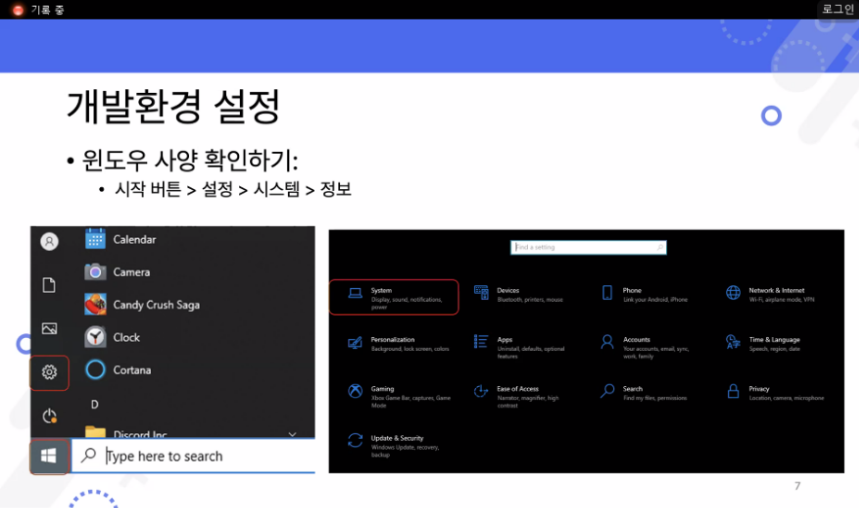This screenshot has height=508, width=859.
Task: Click 'Bluetooth, printers, mouse' description
Action: click(530, 300)
